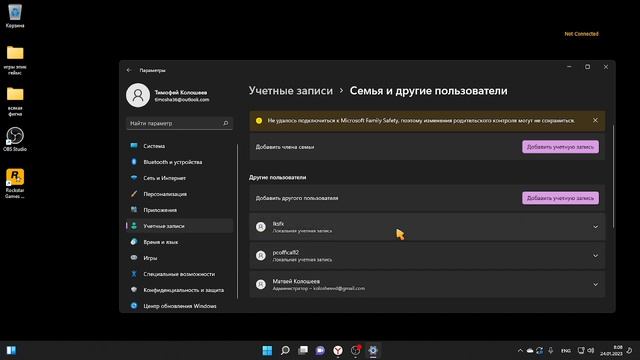
Task: Open the Windows Start button in taskbar
Action: 267,350
